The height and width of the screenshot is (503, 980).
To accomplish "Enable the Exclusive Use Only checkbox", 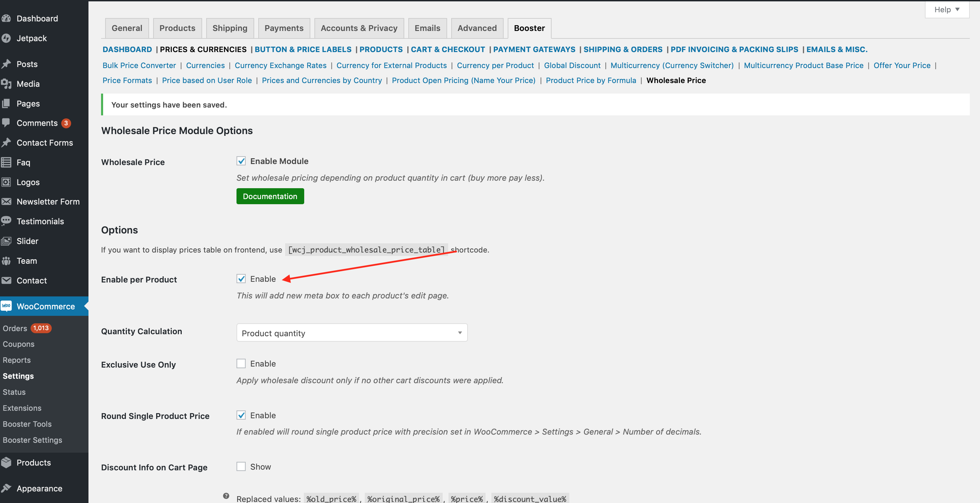I will pyautogui.click(x=241, y=363).
